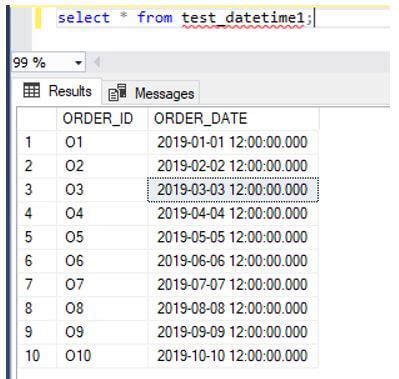Select date cell 2019-02-02 12:00:00.000
Screen dimensions: 399x379
pos(233,166)
